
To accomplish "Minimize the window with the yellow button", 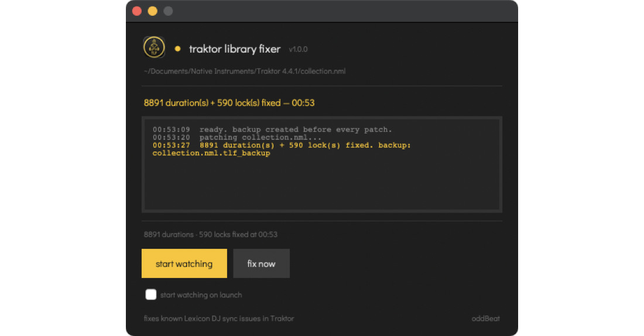I will (152, 11).
